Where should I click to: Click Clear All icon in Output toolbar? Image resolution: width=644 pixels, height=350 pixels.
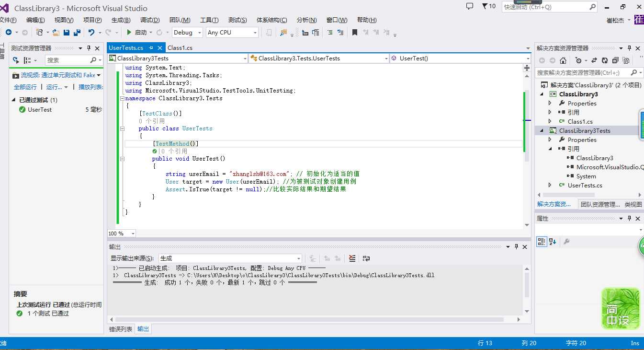tap(352, 258)
